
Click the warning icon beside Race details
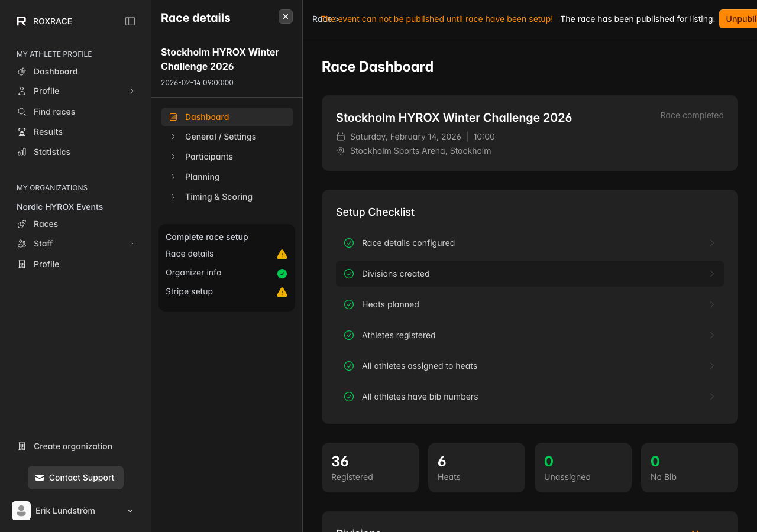click(282, 254)
